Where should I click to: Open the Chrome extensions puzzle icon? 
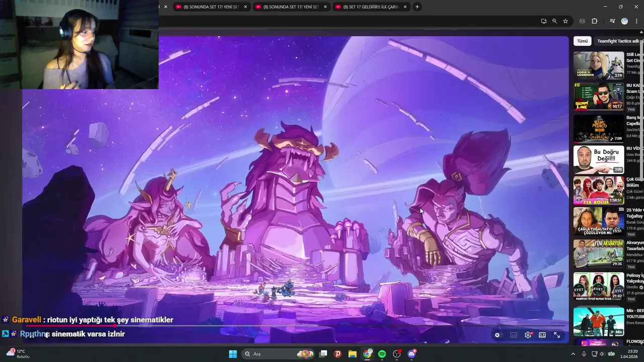coord(595,21)
